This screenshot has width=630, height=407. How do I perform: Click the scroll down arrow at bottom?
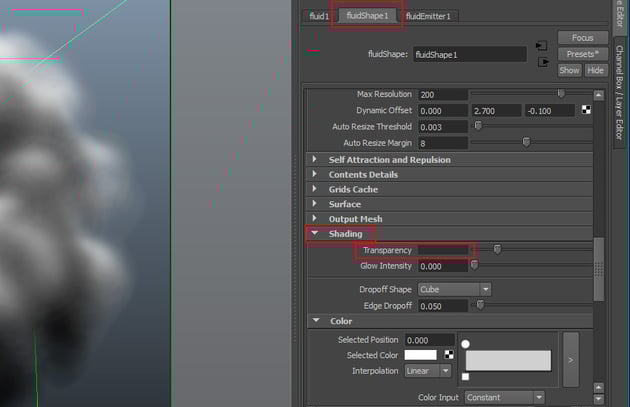tap(598, 399)
